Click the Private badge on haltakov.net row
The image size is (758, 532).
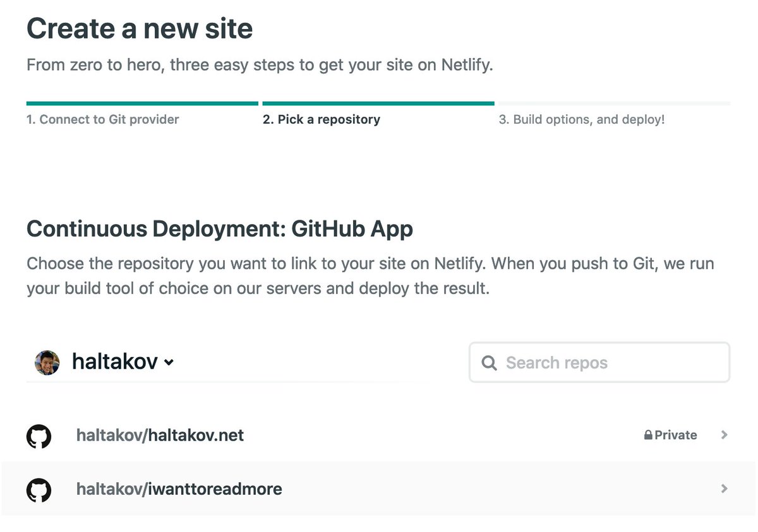671,435
